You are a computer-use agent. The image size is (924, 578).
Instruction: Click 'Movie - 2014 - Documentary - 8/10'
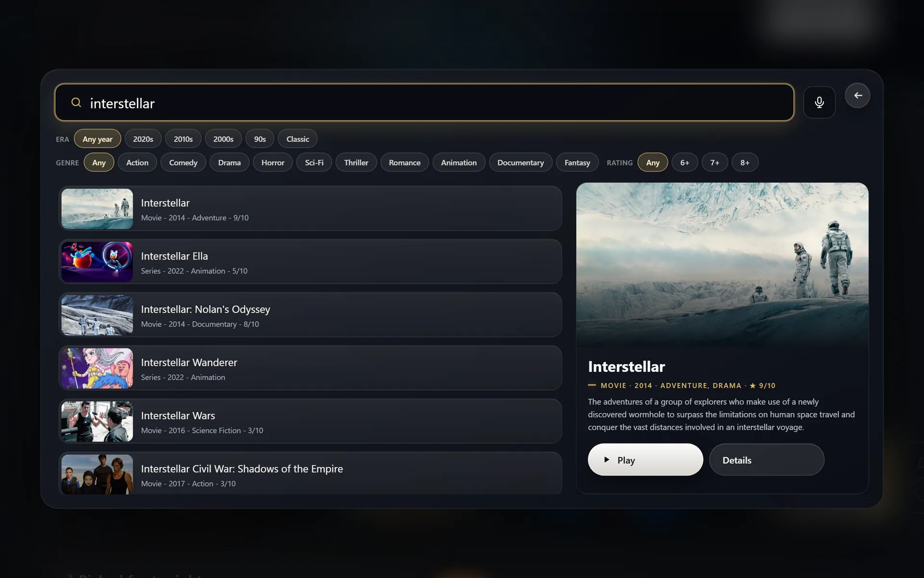coord(200,324)
